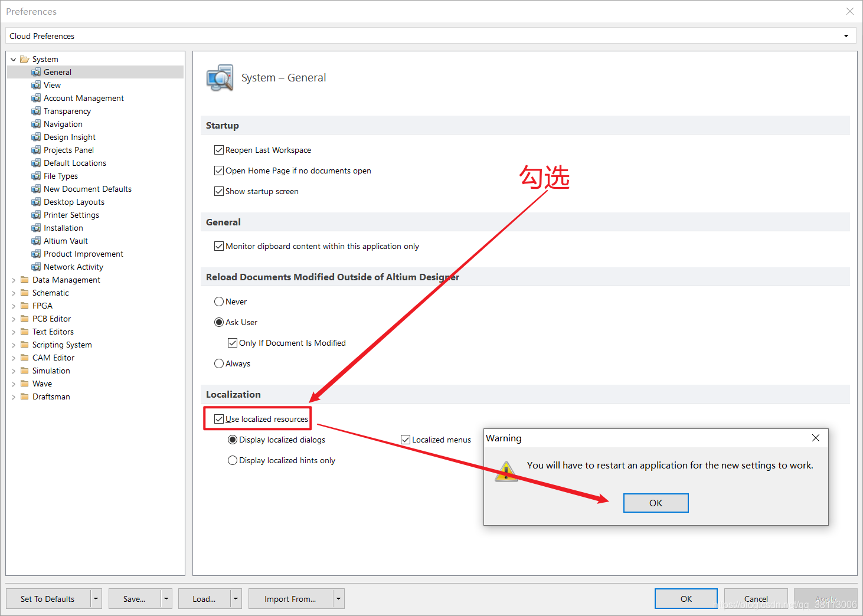Open the Set To Defaults dropdown arrow
863x616 pixels.
(x=96, y=599)
